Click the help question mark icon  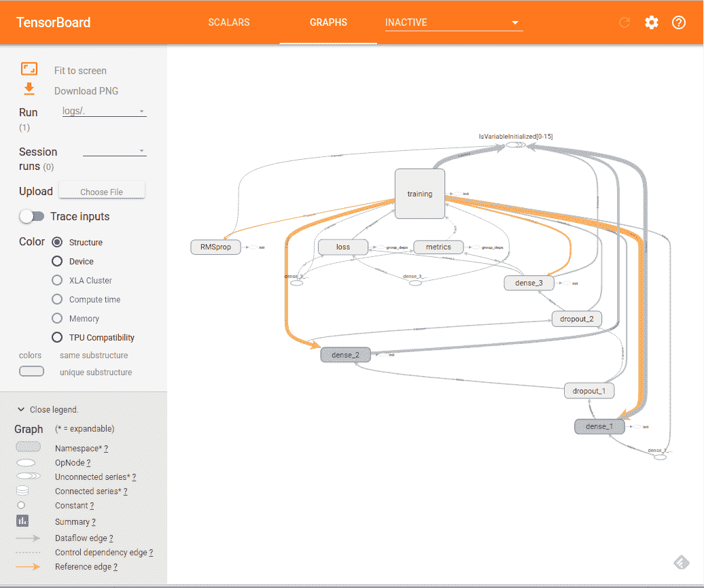(x=679, y=22)
